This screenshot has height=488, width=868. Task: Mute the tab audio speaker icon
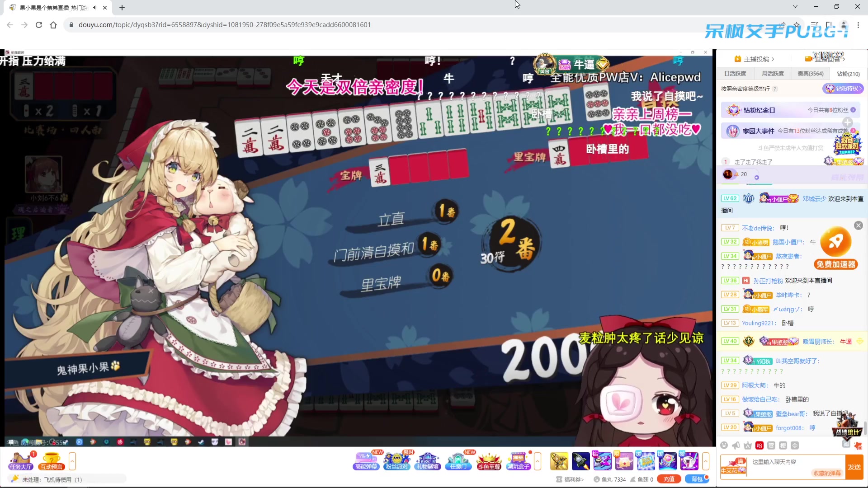[x=95, y=8]
